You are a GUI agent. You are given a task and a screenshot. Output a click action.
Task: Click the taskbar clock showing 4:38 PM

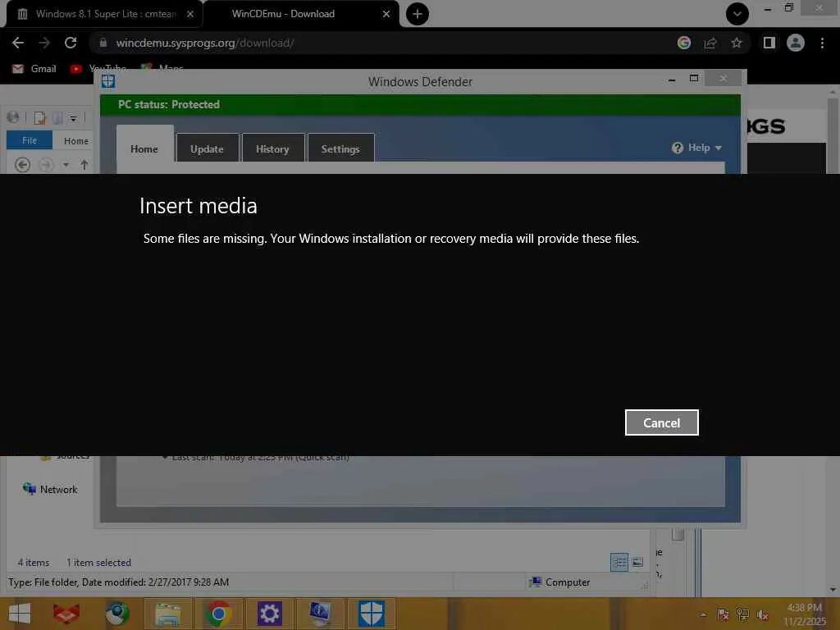tap(805, 614)
